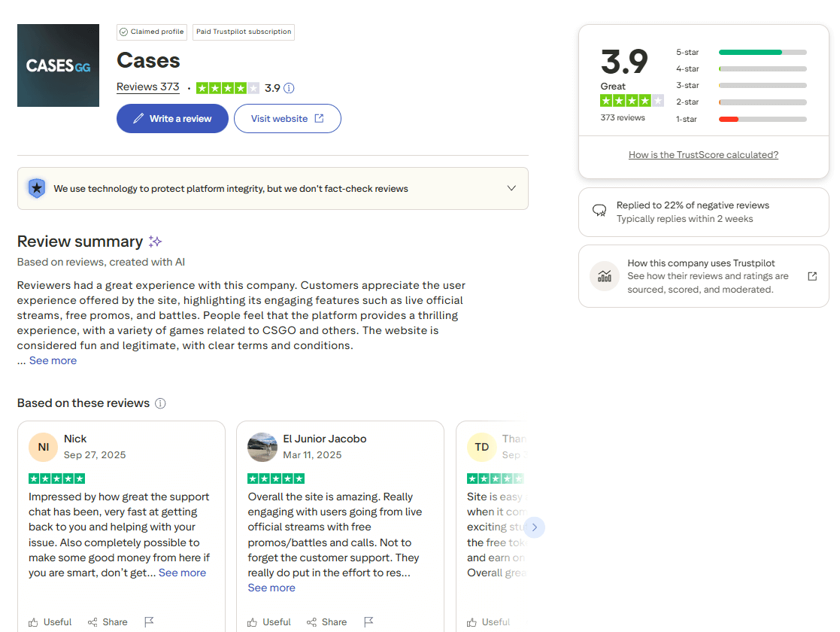The height and width of the screenshot is (632, 840).
Task: Click info icon next to Based on these reviews
Action: 160,403
